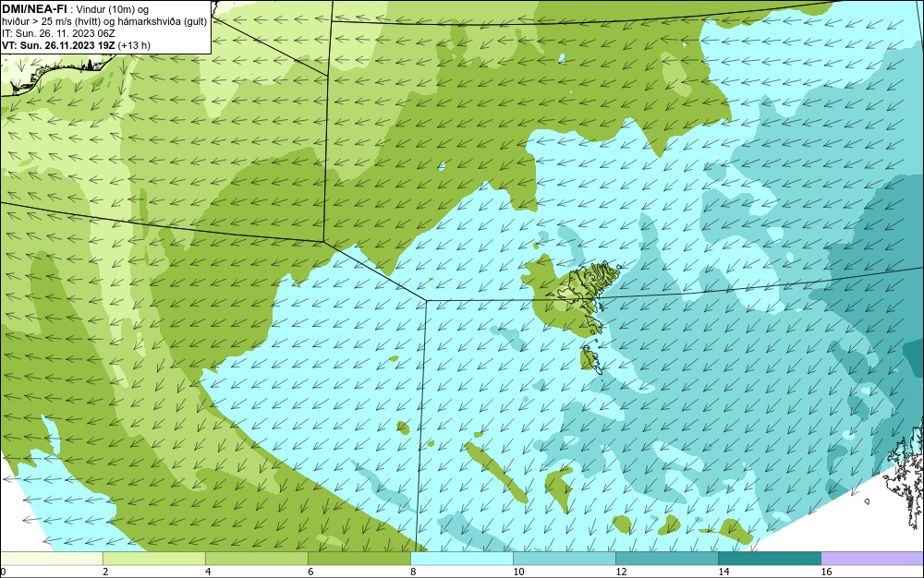Screen dimensions: 924x578
Task: Click the "Vindur (10m) og" header text
Action: tap(113, 9)
